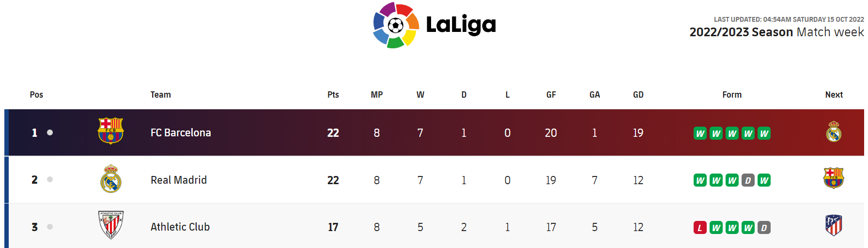Open Real Madrid's next opponent Barcelona badge
Viewport: 868px width, 248px height.
point(834,178)
